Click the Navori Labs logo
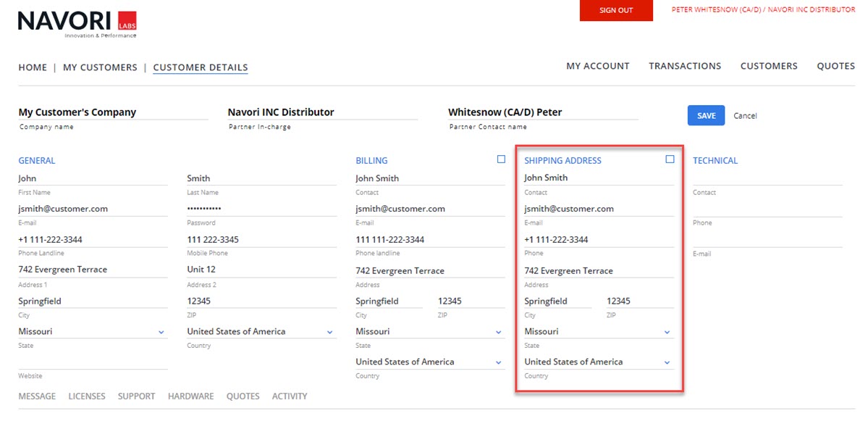The image size is (868, 424). 77,24
